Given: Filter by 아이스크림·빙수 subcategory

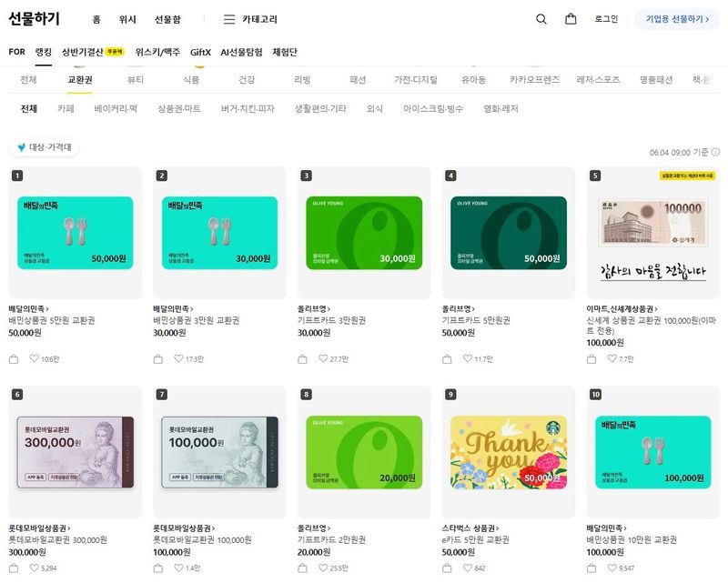Looking at the screenshot, I should [433, 108].
